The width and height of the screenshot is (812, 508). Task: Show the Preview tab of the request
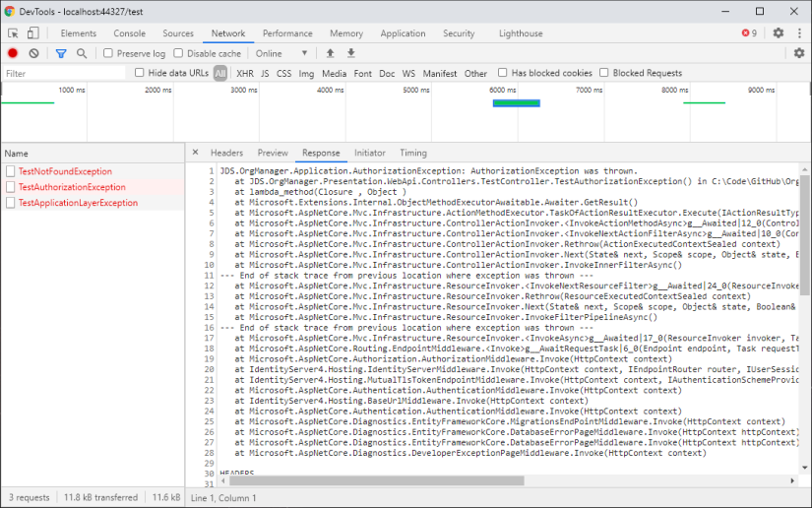273,153
